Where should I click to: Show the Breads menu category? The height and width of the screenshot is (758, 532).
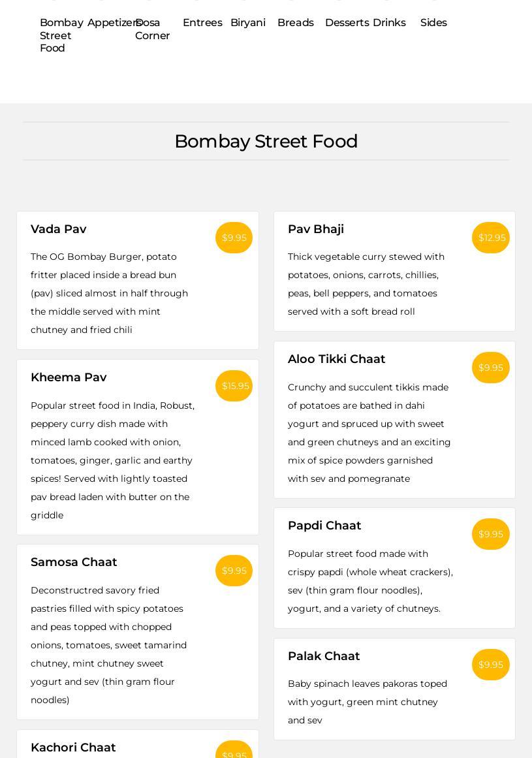[x=296, y=23]
